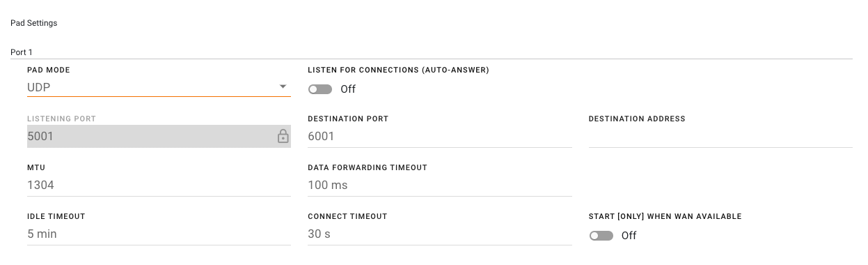Open the Pad Mode dropdown arrow
Viewport: 868px width, 265px height.
pyautogui.click(x=283, y=87)
